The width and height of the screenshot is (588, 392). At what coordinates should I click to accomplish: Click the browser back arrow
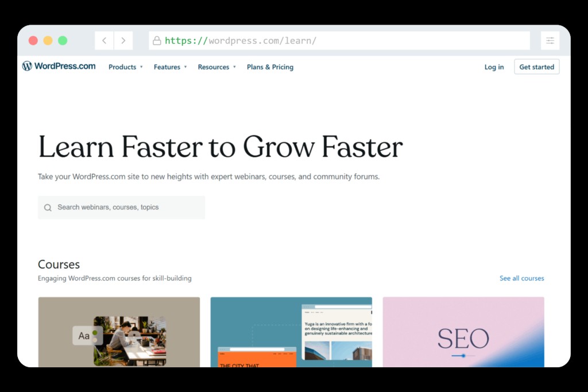[x=105, y=41]
